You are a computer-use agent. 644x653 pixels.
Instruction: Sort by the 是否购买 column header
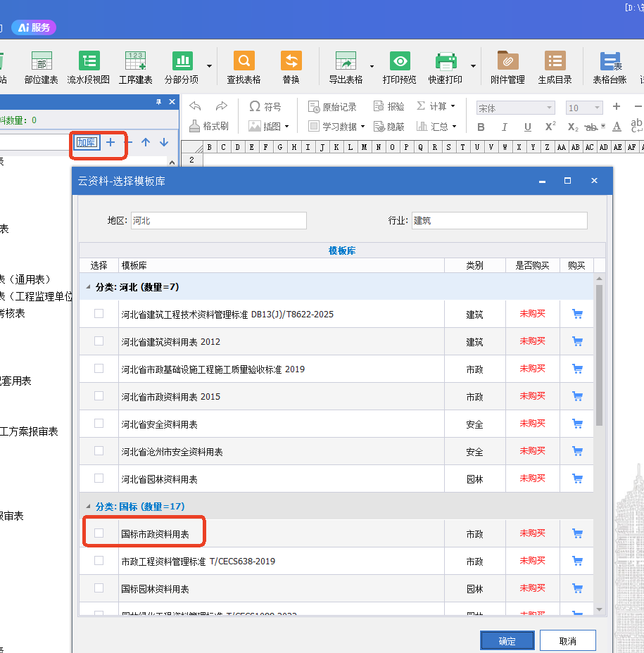coord(532,265)
